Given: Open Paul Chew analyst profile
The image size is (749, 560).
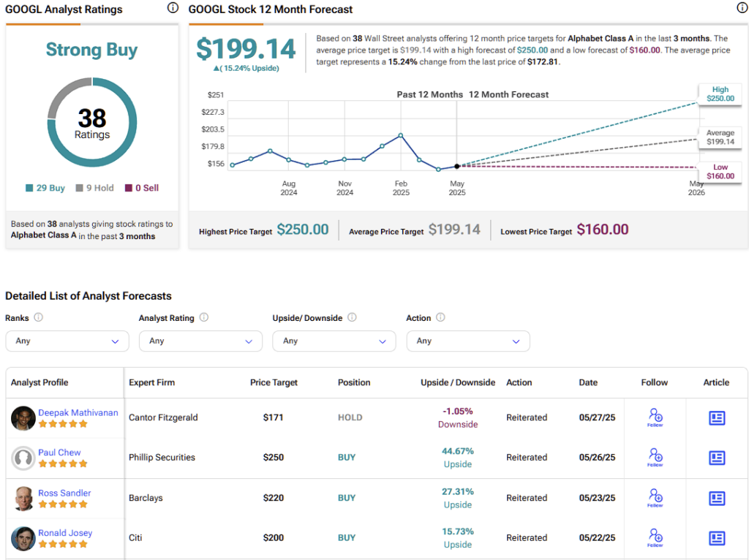Looking at the screenshot, I should coord(59,452).
